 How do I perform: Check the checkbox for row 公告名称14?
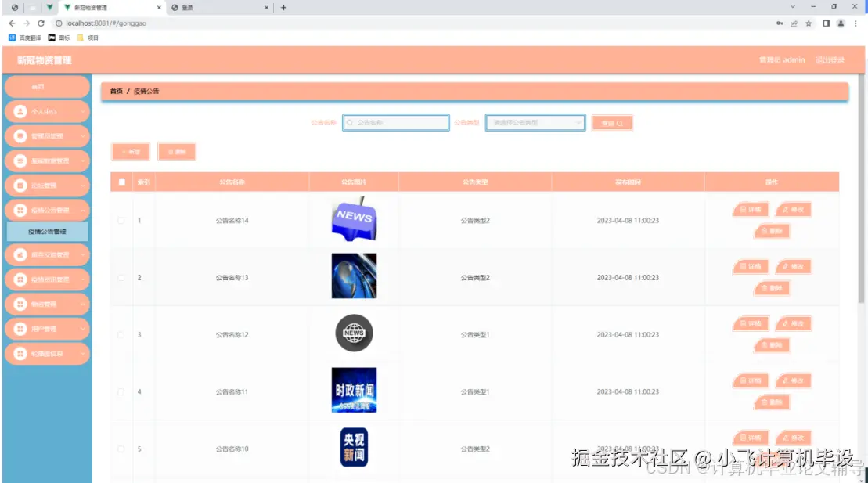click(x=121, y=221)
